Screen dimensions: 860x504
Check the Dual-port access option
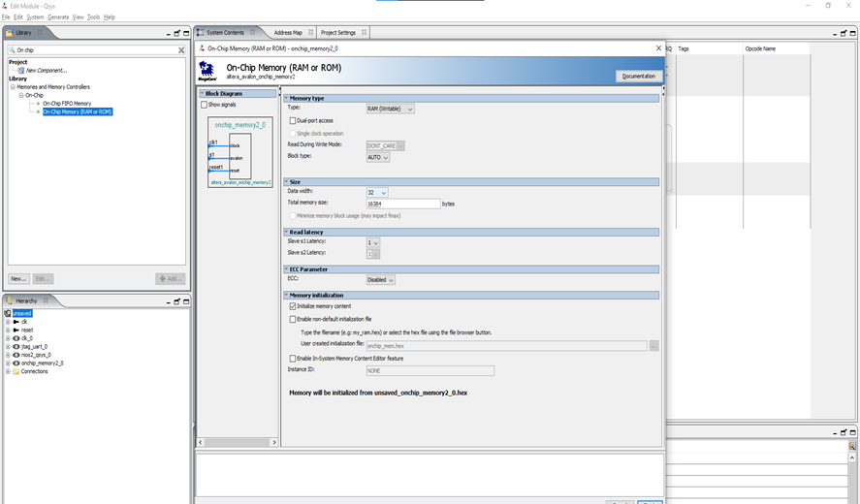click(294, 120)
